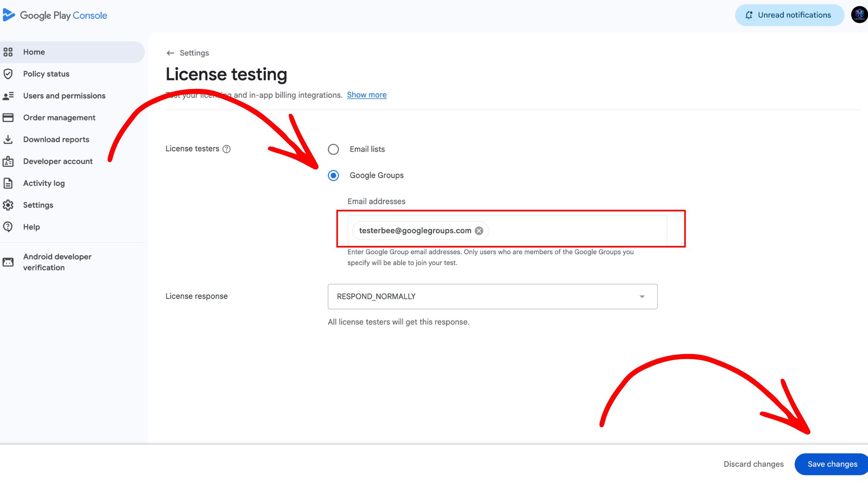Open Activity log
The image size is (868, 484).
pyautogui.click(x=72, y=183)
